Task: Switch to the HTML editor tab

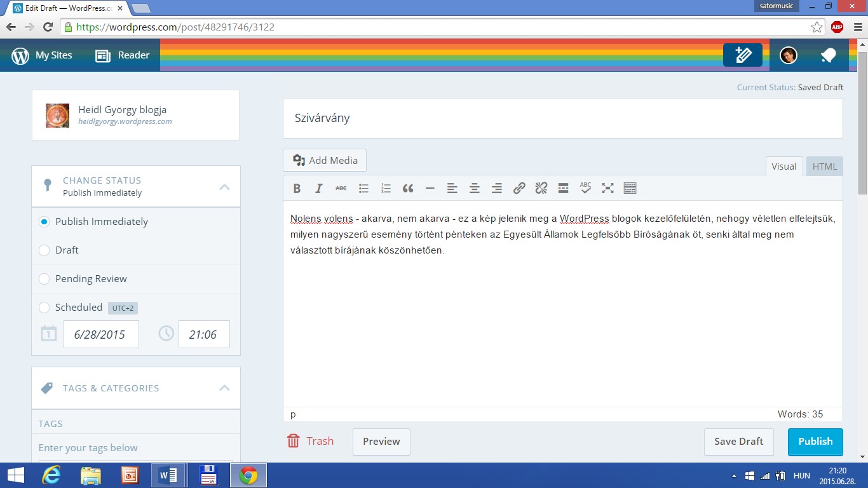Action: pos(824,166)
